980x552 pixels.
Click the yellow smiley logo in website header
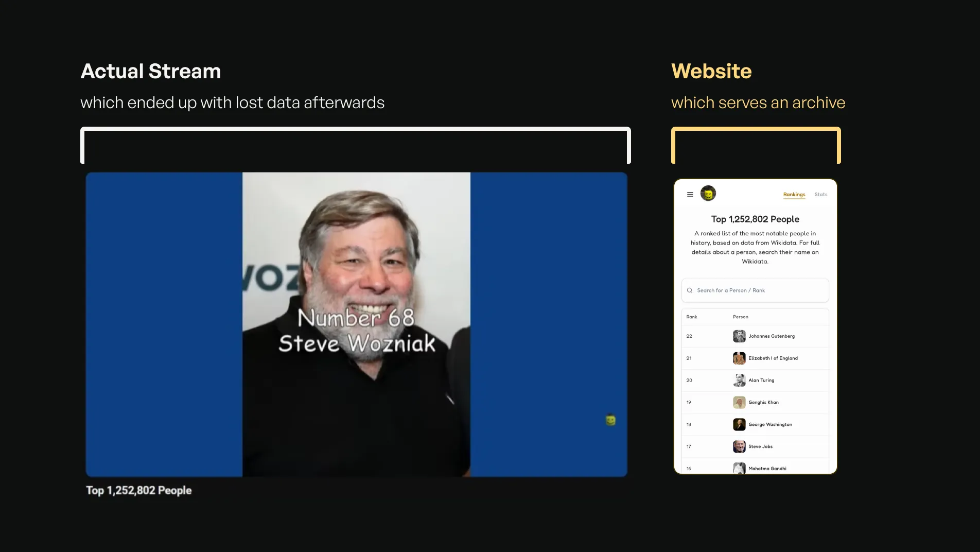point(708,194)
